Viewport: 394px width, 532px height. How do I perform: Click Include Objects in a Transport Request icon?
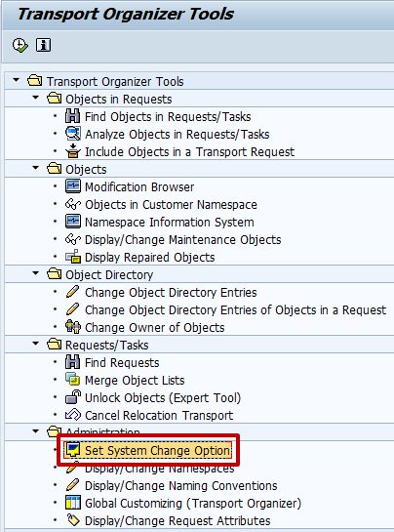coord(73,151)
